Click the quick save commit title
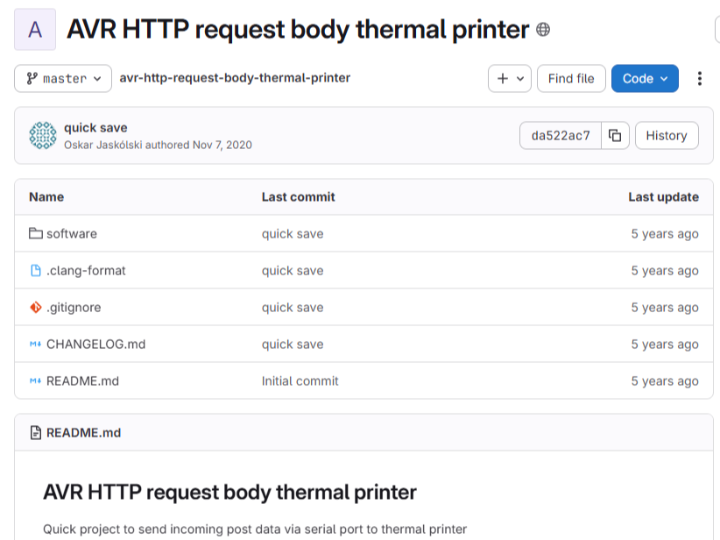Viewport: 720px width, 540px height. pos(95,128)
